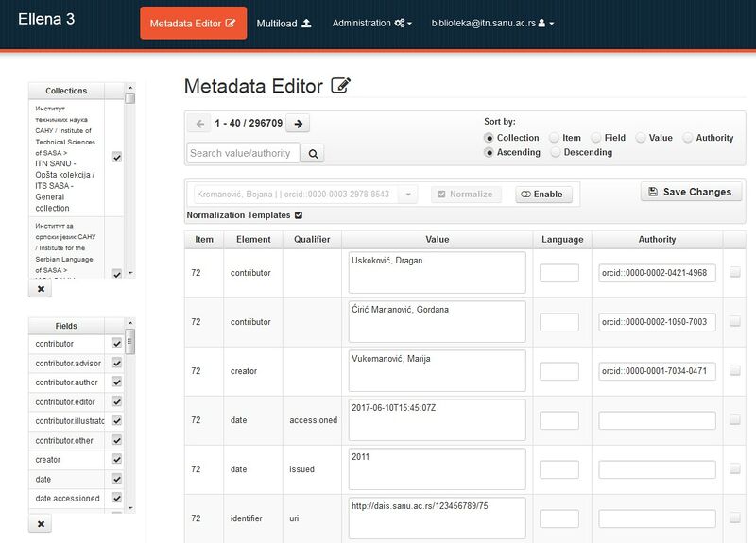Click edit icon beside Metadata Editor heading
The image size is (756, 543).
341,87
